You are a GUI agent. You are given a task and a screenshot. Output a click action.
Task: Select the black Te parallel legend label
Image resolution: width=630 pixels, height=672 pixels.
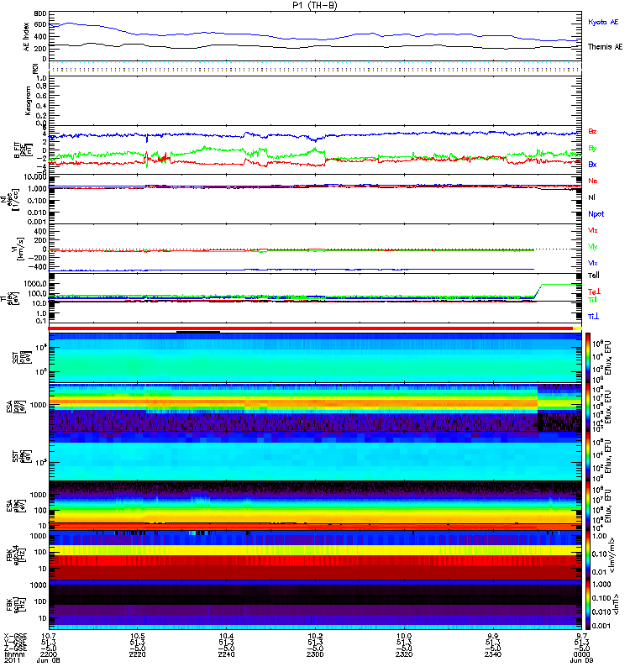593,276
